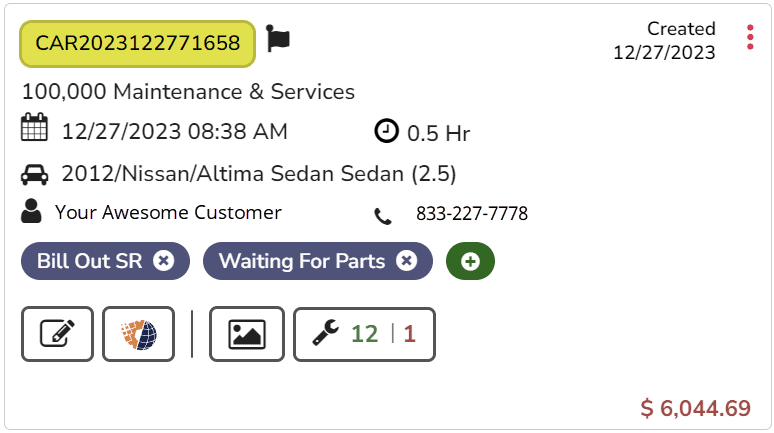Open the wrench jobs count button
The height and width of the screenshot is (433, 774).
coord(364,333)
